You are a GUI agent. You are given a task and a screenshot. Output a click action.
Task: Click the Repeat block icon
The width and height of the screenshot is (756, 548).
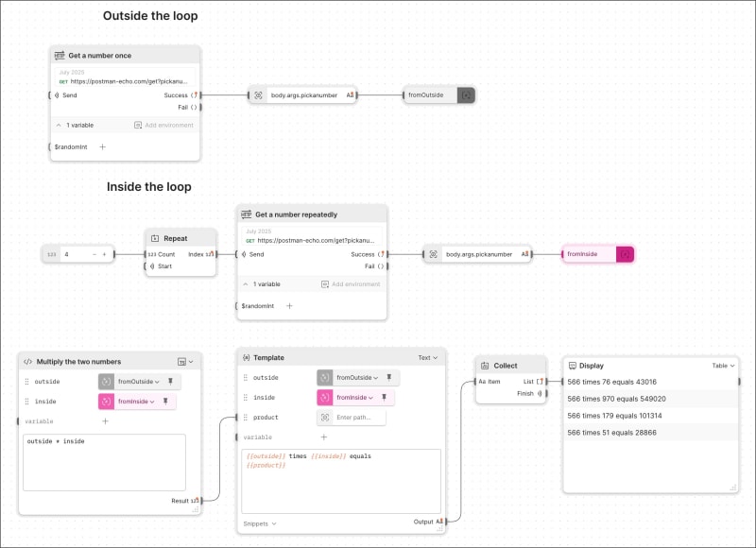154,238
